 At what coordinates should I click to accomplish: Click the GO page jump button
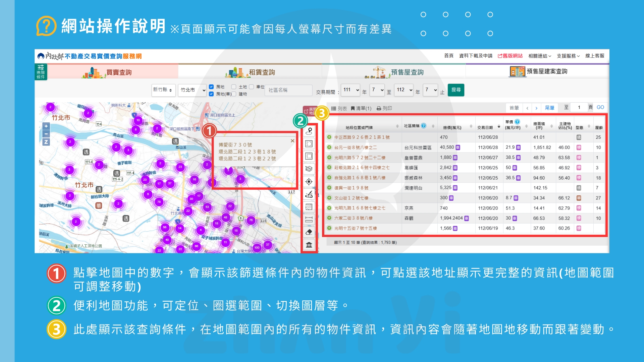click(x=600, y=107)
